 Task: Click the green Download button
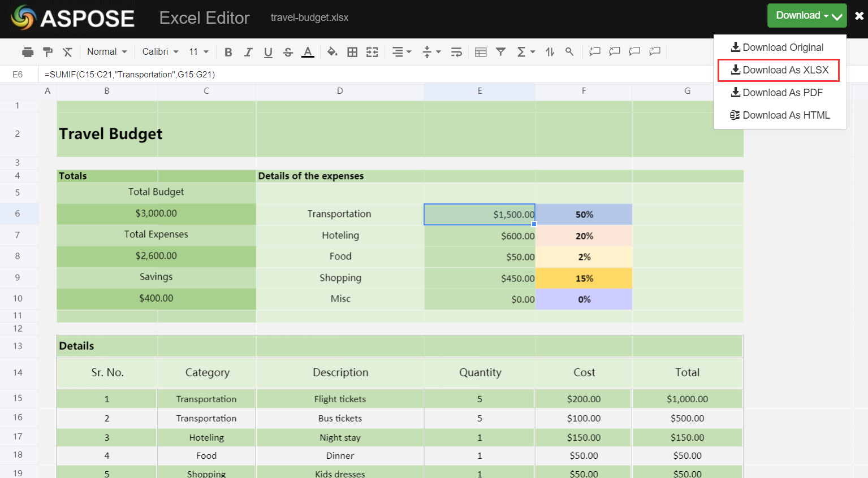click(x=807, y=16)
